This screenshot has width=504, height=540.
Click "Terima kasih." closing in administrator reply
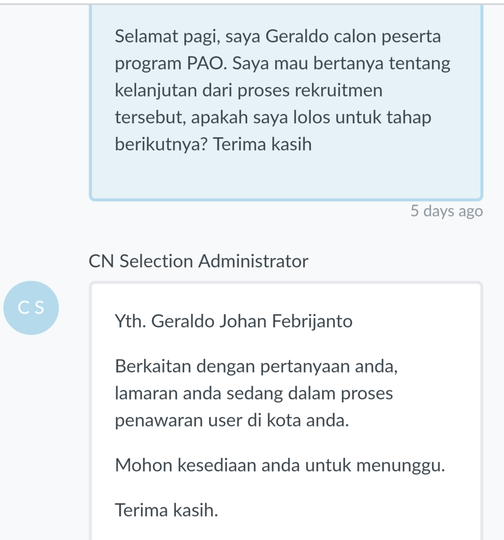pos(166,510)
